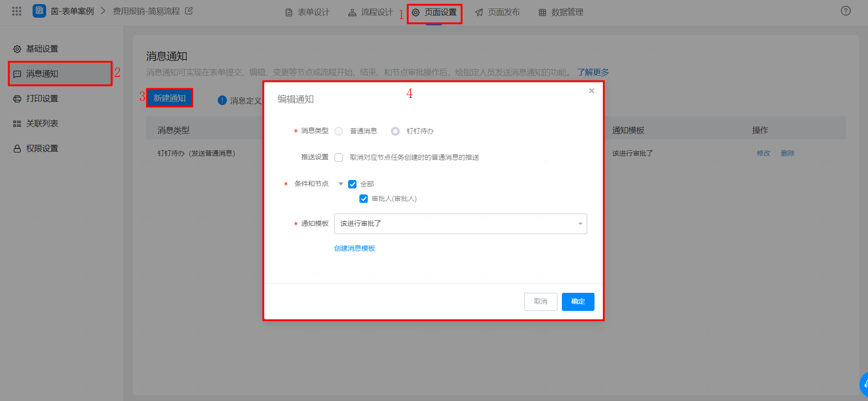Open 打印设置 in the sidebar
The width and height of the screenshot is (868, 401).
[x=42, y=99]
